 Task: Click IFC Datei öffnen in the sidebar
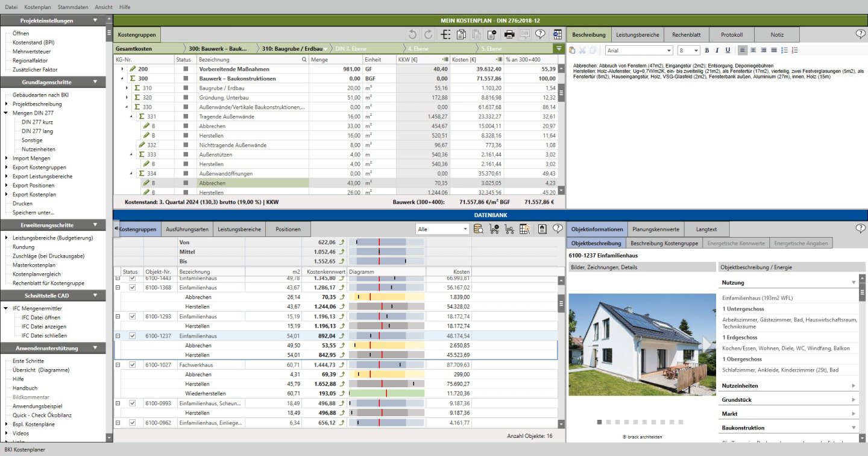coord(40,316)
